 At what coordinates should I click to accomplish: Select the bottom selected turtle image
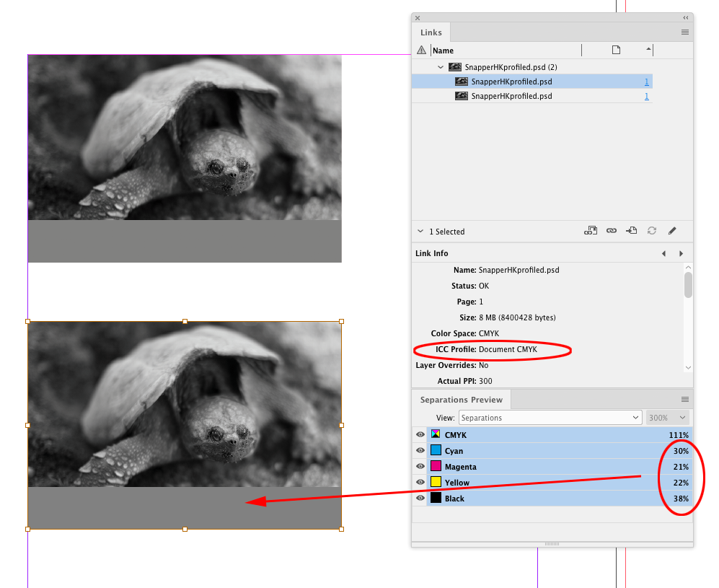[x=185, y=425]
